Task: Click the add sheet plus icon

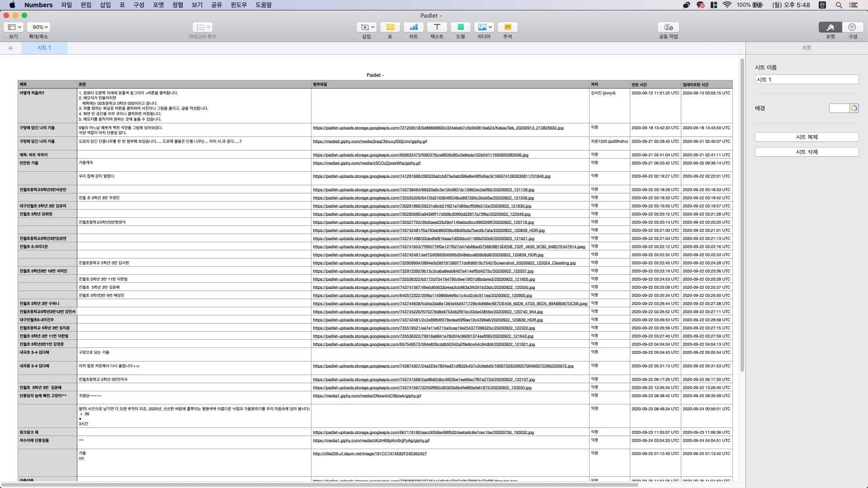Action: click(10, 48)
